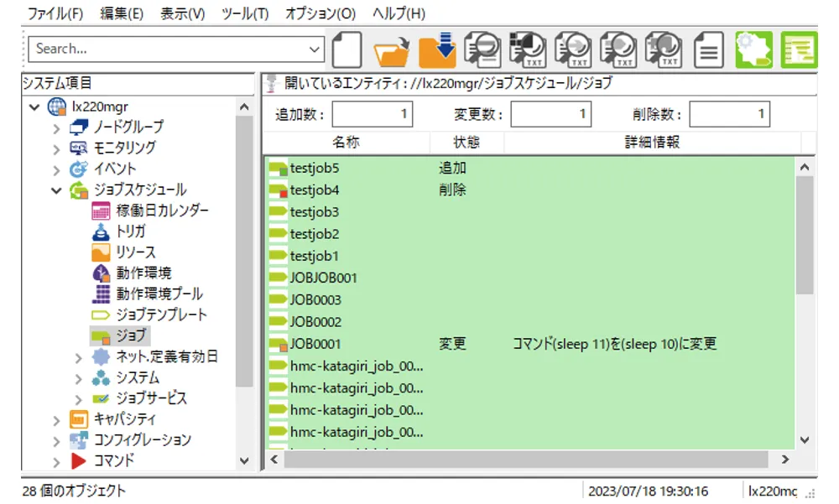Click the TXT search icon with black grid
The height and width of the screenshot is (504, 839).
[x=528, y=49]
